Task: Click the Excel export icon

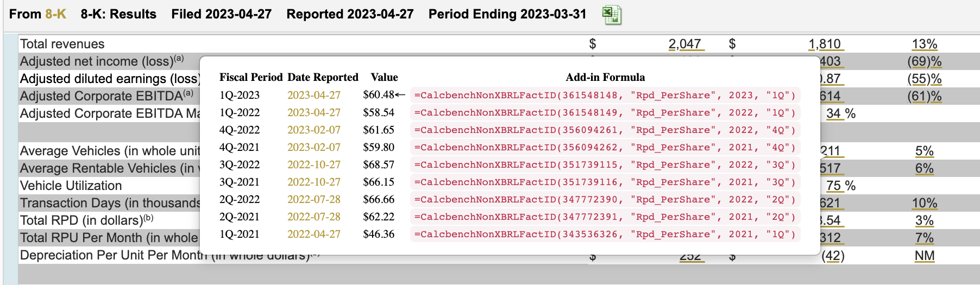Action: [x=612, y=15]
